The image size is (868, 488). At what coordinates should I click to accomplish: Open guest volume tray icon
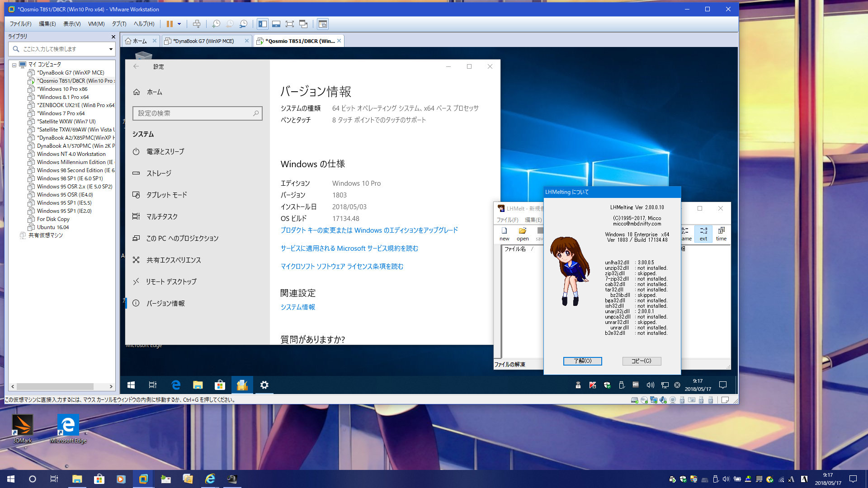click(650, 385)
